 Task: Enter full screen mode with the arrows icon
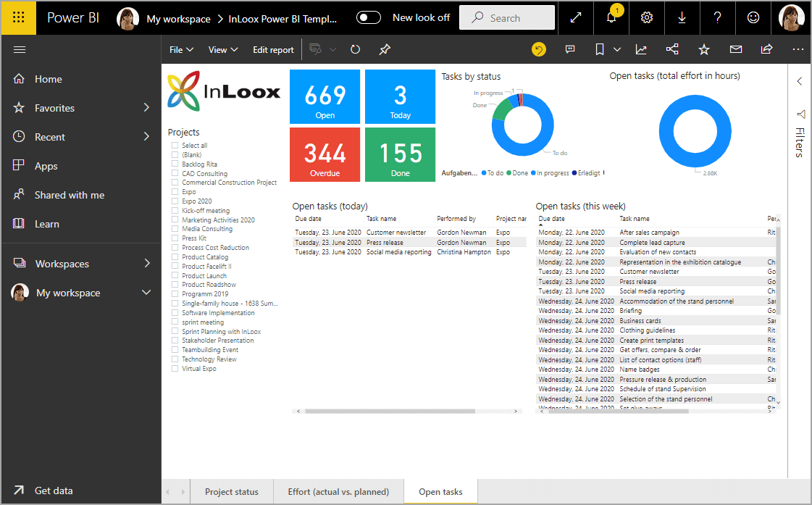tap(576, 17)
